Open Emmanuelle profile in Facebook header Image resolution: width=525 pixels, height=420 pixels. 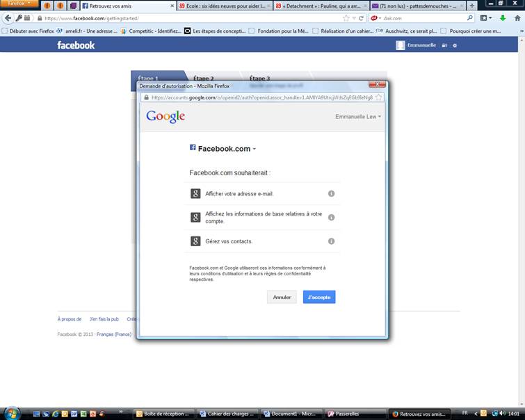click(x=417, y=45)
